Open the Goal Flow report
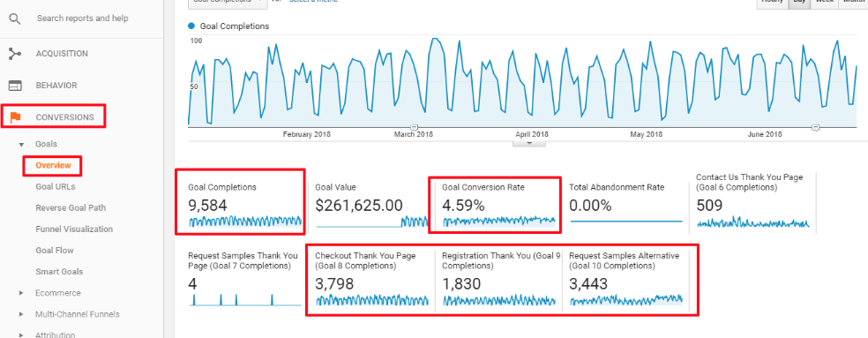This screenshot has width=868, height=338. pyautogui.click(x=55, y=251)
